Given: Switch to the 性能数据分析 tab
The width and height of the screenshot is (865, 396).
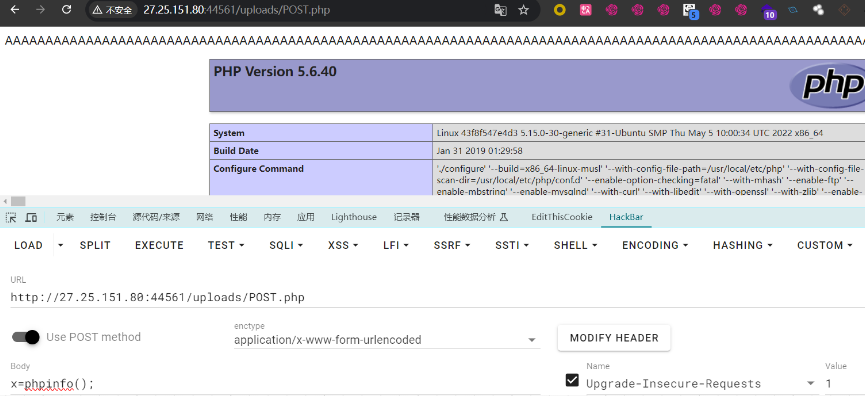Looking at the screenshot, I should click(x=476, y=217).
